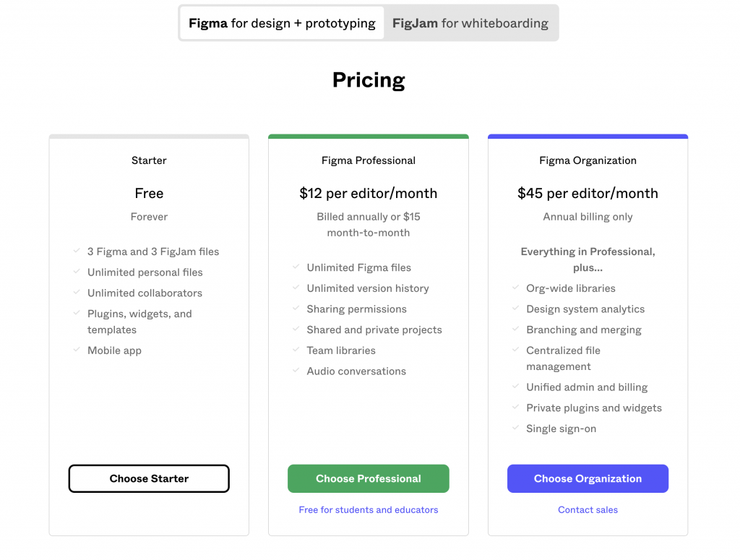Click the Choose Professional button

pyautogui.click(x=369, y=478)
